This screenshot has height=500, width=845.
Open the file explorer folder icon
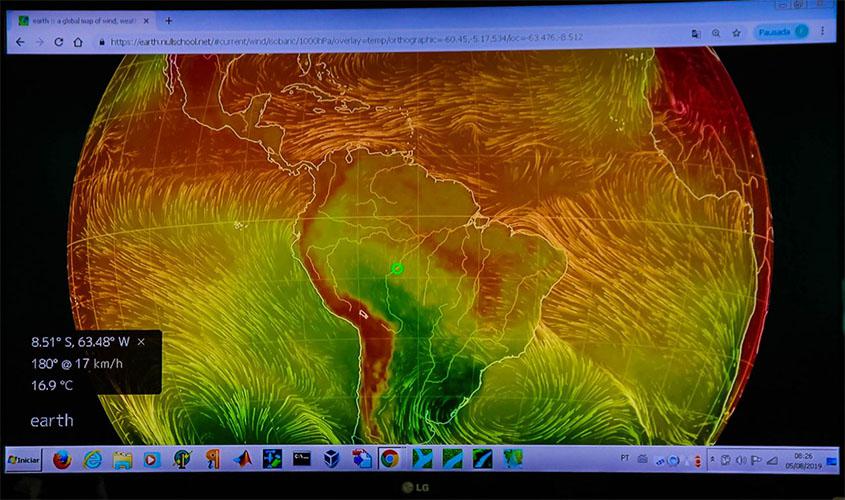(x=123, y=459)
